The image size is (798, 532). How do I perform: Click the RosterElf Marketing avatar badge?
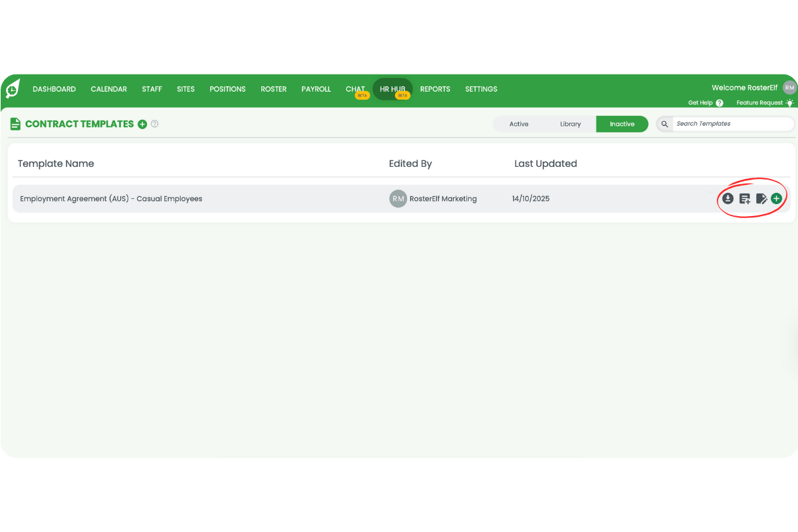coord(398,198)
